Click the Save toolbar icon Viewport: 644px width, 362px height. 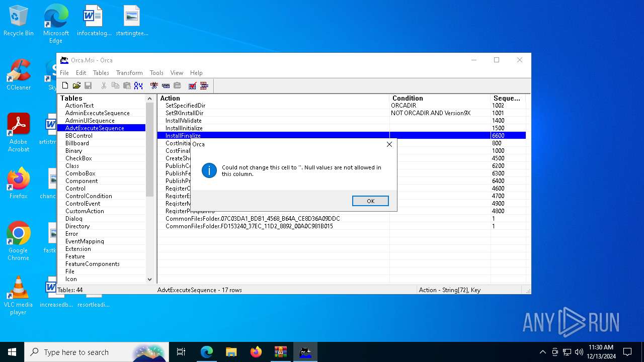click(x=88, y=86)
